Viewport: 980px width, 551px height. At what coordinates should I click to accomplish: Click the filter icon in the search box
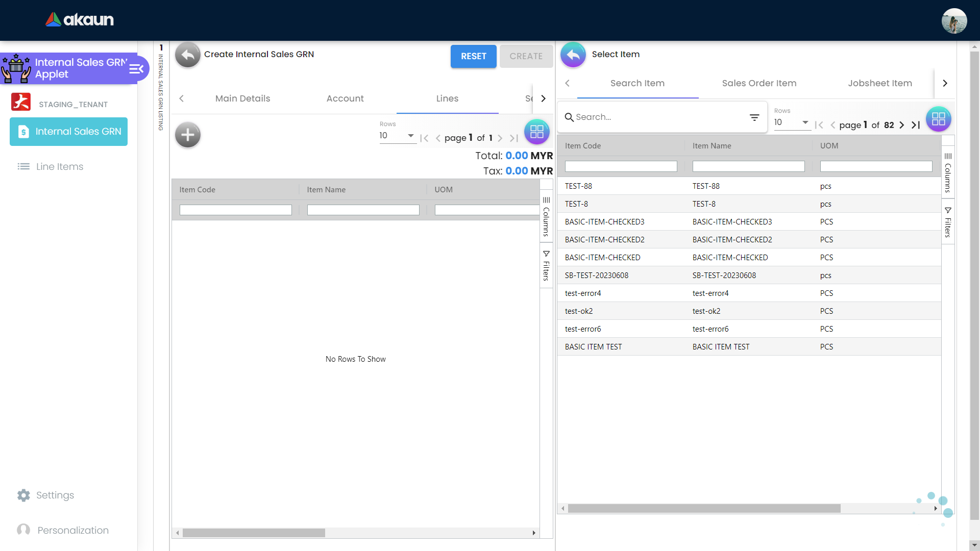point(754,117)
